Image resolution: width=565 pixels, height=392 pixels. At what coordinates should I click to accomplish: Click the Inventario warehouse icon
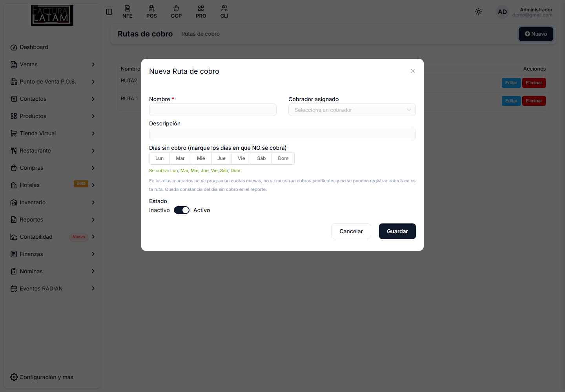click(14, 202)
